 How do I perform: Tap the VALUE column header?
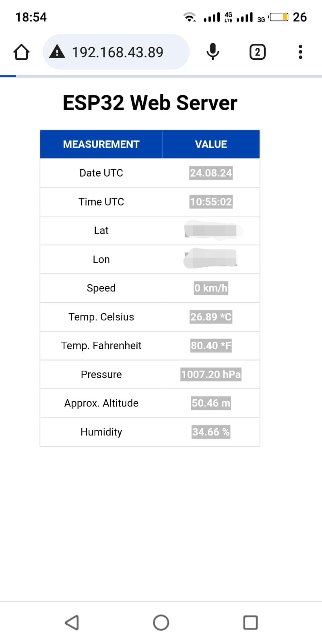211,144
